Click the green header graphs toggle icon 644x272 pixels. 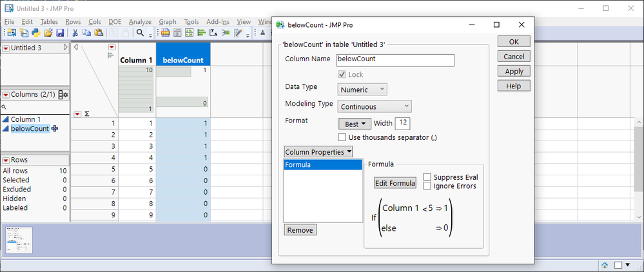tap(110, 55)
